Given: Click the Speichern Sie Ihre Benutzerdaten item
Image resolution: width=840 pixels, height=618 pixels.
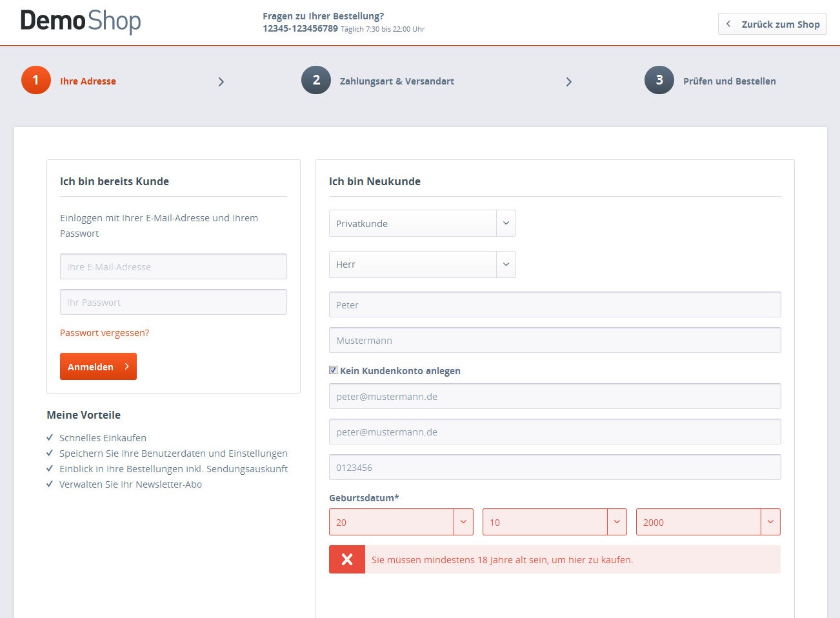Looking at the screenshot, I should pyautogui.click(x=174, y=454).
